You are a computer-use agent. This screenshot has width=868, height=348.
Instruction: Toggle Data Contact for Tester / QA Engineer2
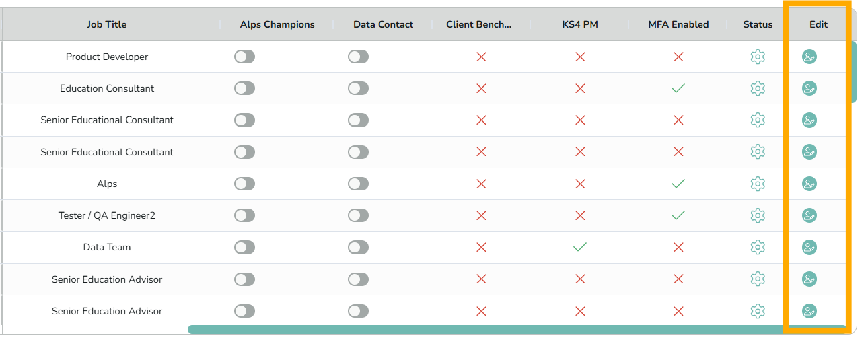(359, 215)
